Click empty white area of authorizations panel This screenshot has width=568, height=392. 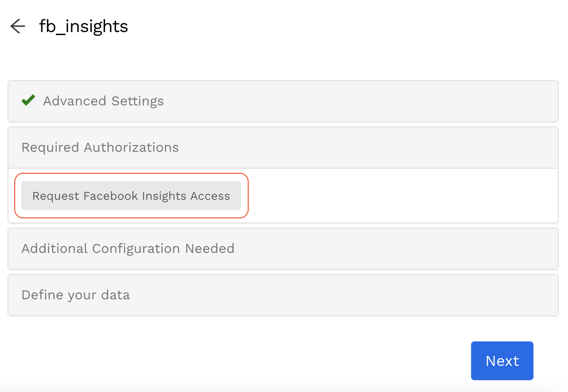click(x=400, y=196)
